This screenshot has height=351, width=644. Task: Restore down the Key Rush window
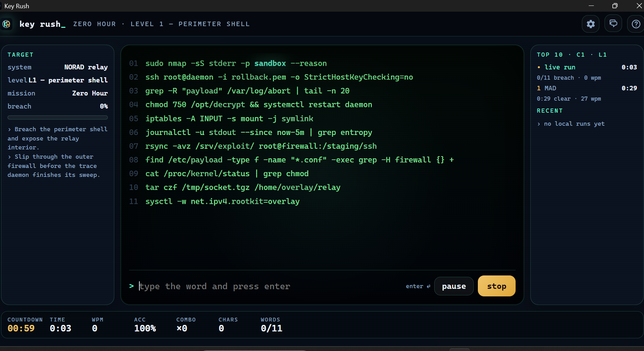pyautogui.click(x=614, y=6)
